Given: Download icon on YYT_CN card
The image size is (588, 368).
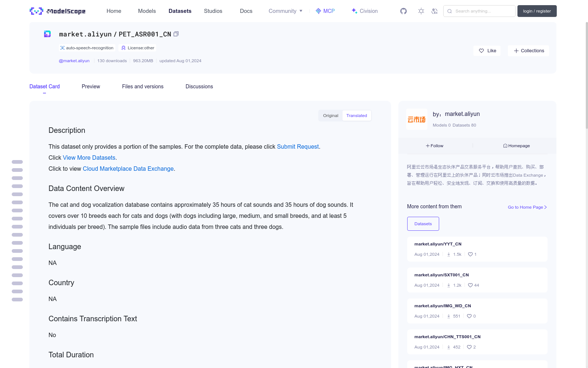Looking at the screenshot, I should click(449, 254).
